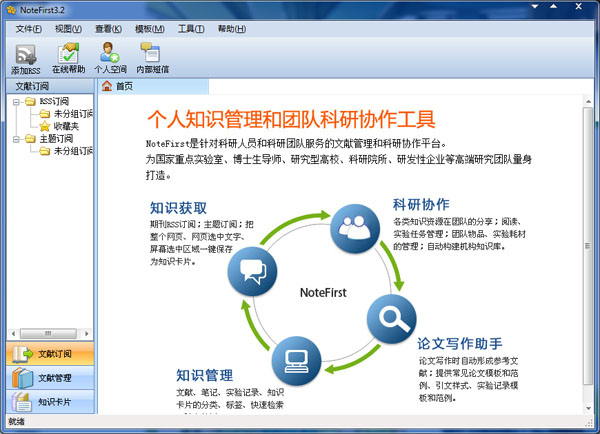Click the 文献订阅 sidebar button
This screenshot has width=600, height=434.
click(48, 354)
